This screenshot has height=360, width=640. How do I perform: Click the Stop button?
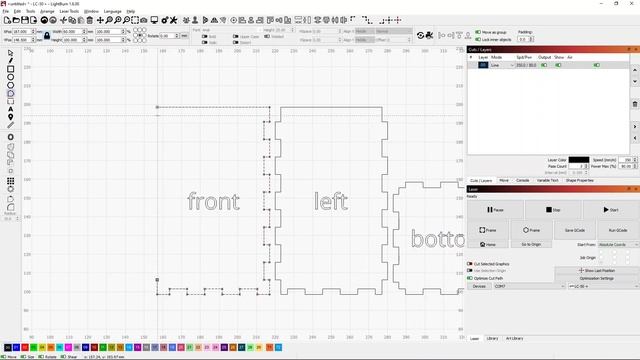(553, 210)
